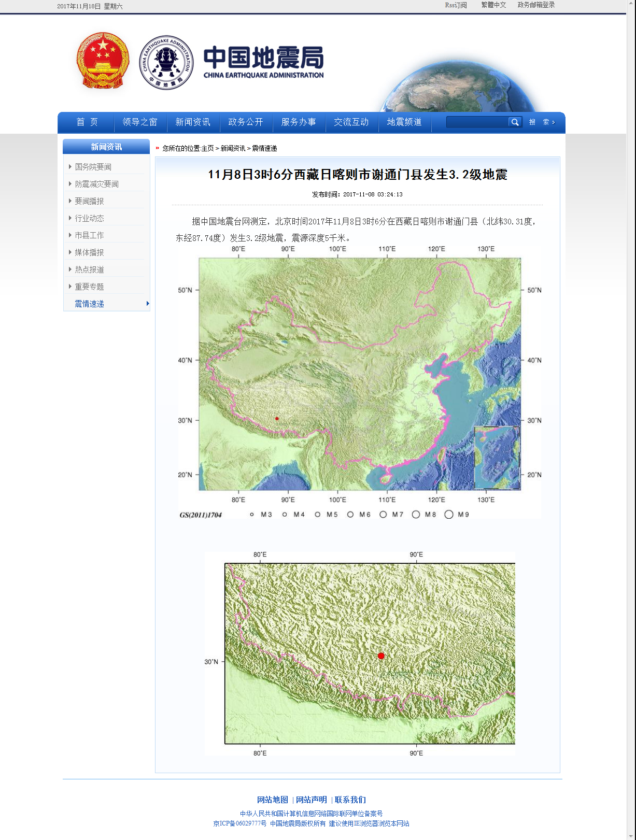Screen dimensions: 636x840
Task: Click the arrow beside 国务院要闻
Action: pos(70,167)
